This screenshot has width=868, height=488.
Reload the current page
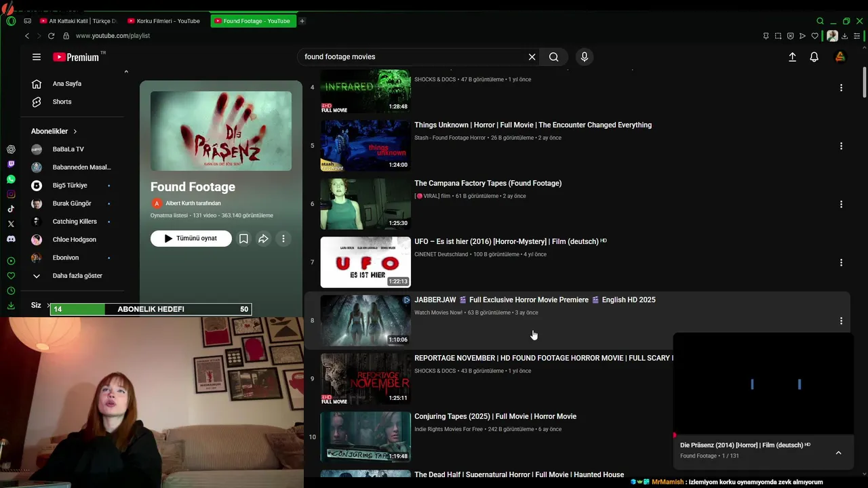click(51, 36)
